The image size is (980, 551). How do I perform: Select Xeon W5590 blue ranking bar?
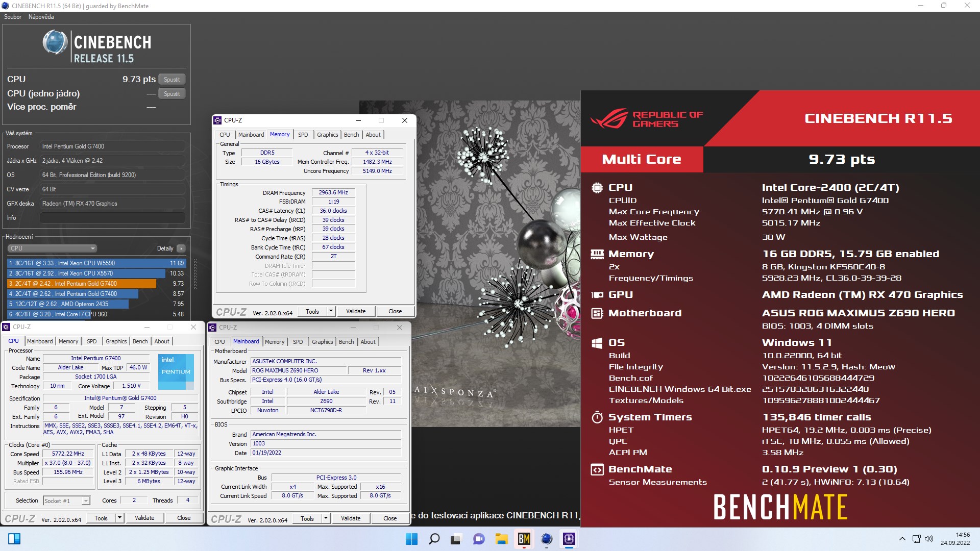tap(96, 263)
